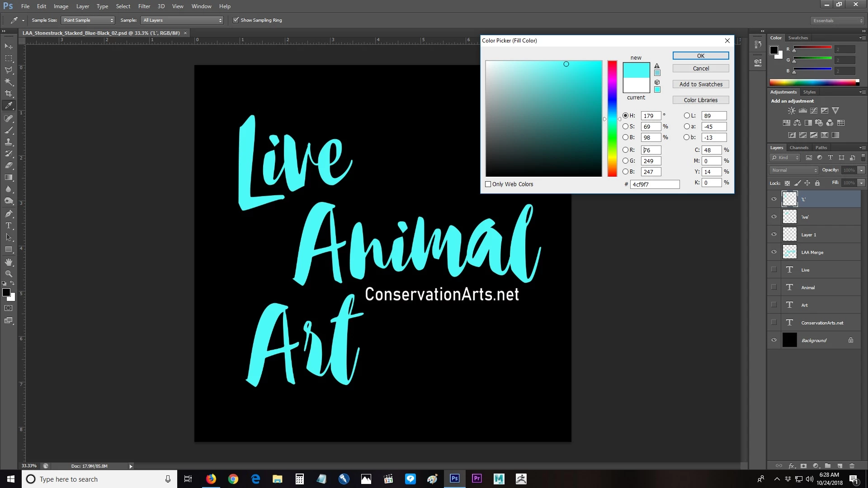Select the Horizontal Type tool
The height and width of the screenshot is (488, 868).
coord(9,225)
